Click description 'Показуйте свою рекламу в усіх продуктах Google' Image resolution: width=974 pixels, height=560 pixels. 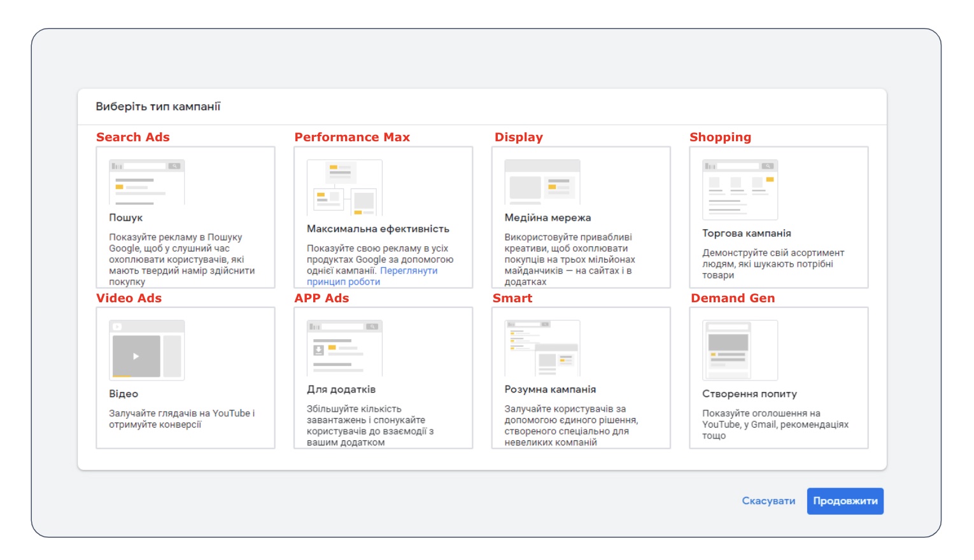[380, 260]
